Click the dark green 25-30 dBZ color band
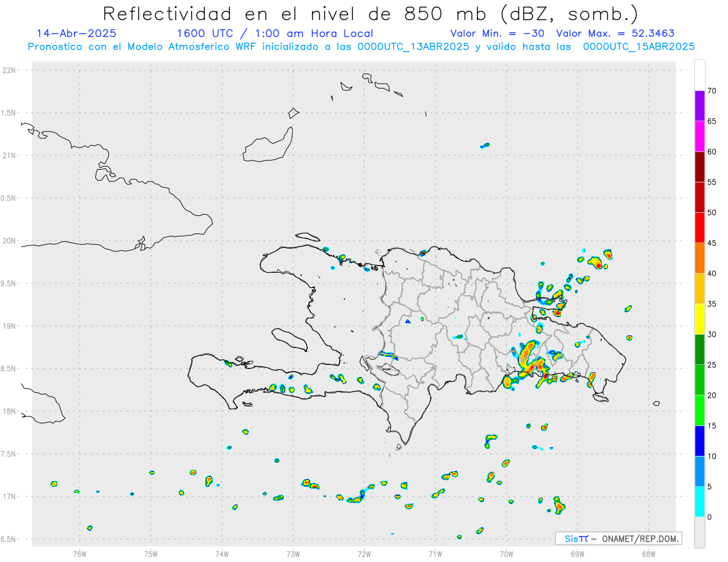This screenshot has width=728, height=562. [699, 349]
